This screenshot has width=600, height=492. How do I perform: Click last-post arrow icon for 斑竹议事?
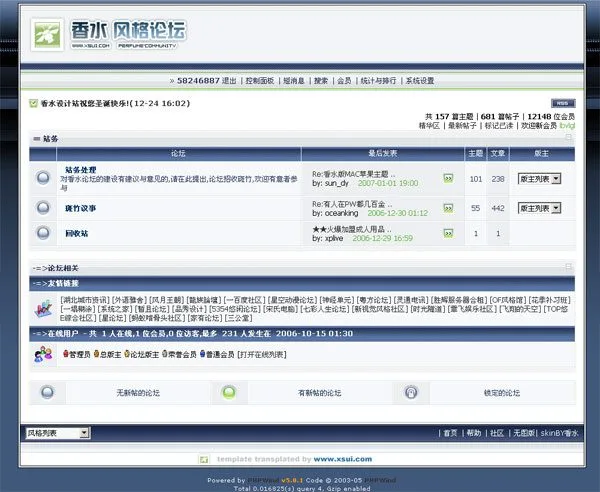tap(449, 208)
